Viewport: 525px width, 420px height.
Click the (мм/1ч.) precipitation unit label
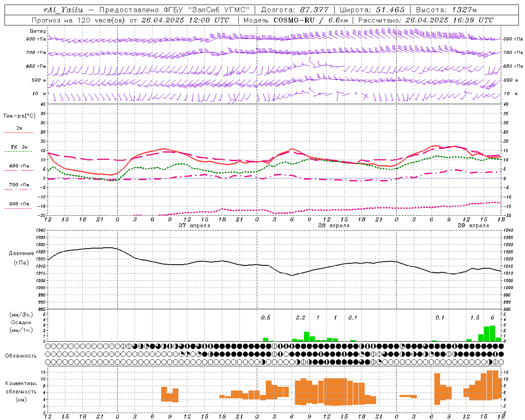(21, 330)
